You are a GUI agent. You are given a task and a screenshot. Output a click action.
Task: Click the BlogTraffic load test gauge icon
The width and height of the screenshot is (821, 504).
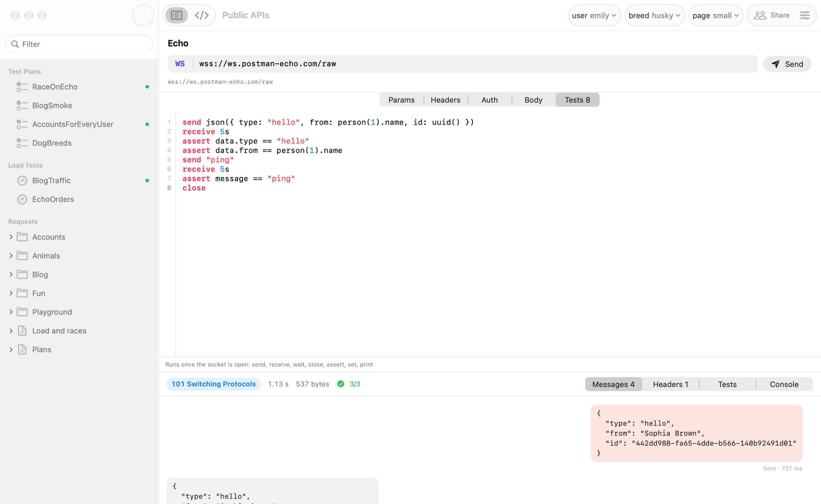coord(22,181)
